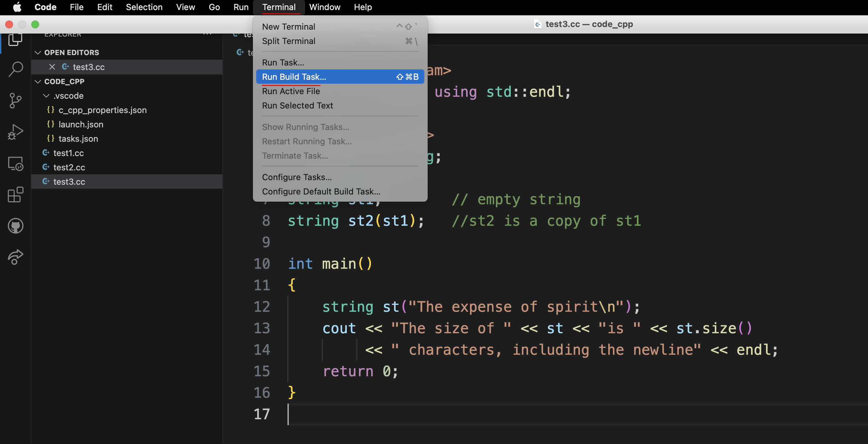The width and height of the screenshot is (868, 444).
Task: Open the Edit menu
Action: point(104,7)
